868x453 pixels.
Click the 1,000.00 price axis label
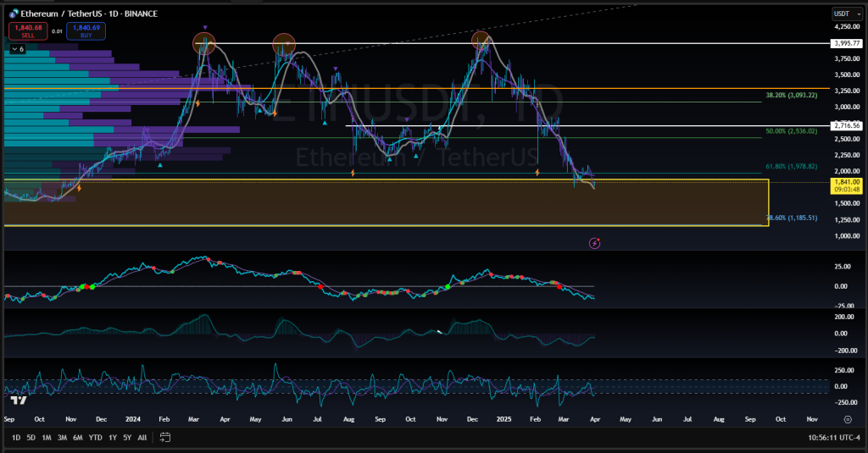tap(848, 236)
